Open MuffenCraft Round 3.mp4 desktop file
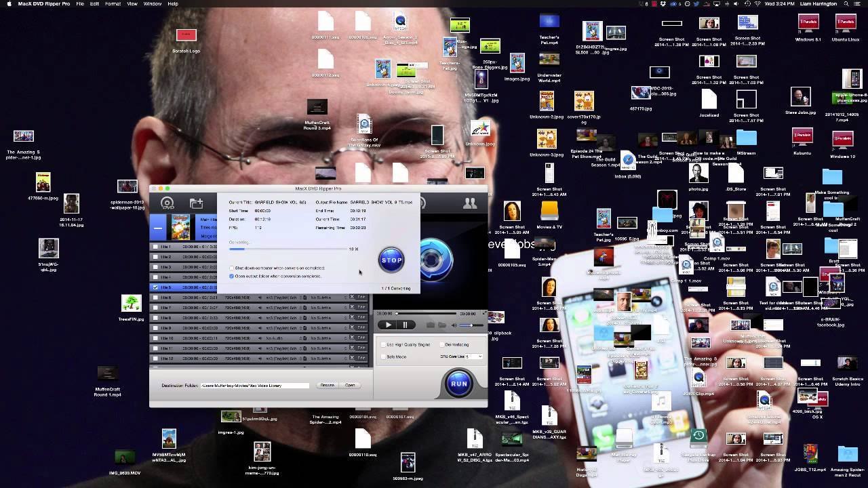 click(317, 107)
